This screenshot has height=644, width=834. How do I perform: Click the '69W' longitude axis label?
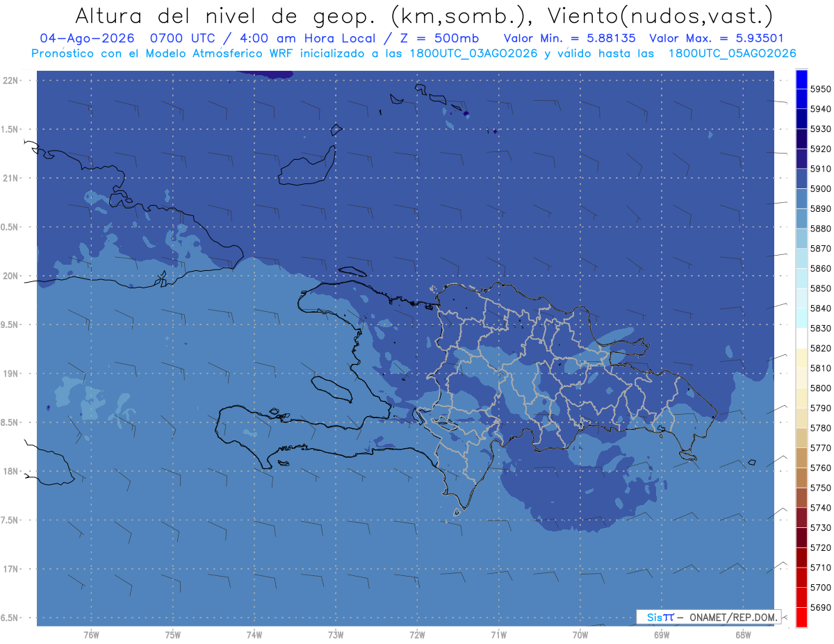point(662,634)
